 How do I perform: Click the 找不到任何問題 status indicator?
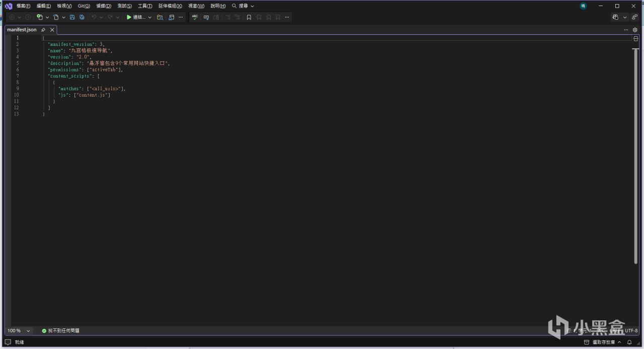(60, 331)
